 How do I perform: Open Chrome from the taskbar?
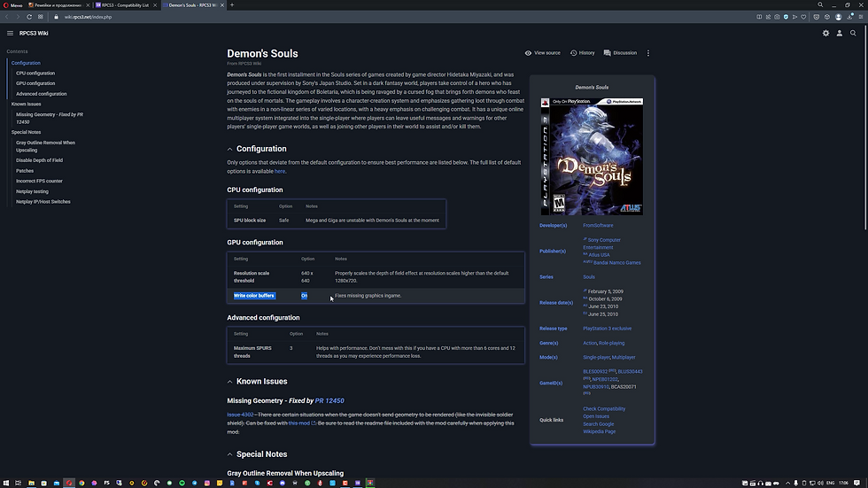[81, 483]
